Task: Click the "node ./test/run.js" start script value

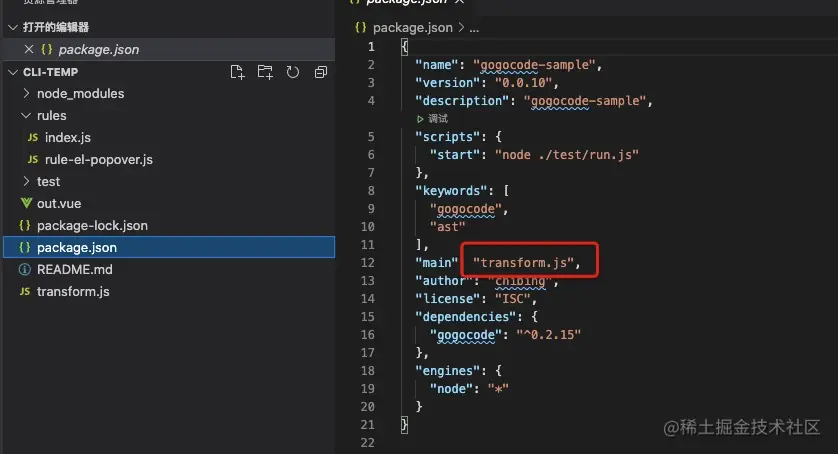Action: tap(567, 155)
